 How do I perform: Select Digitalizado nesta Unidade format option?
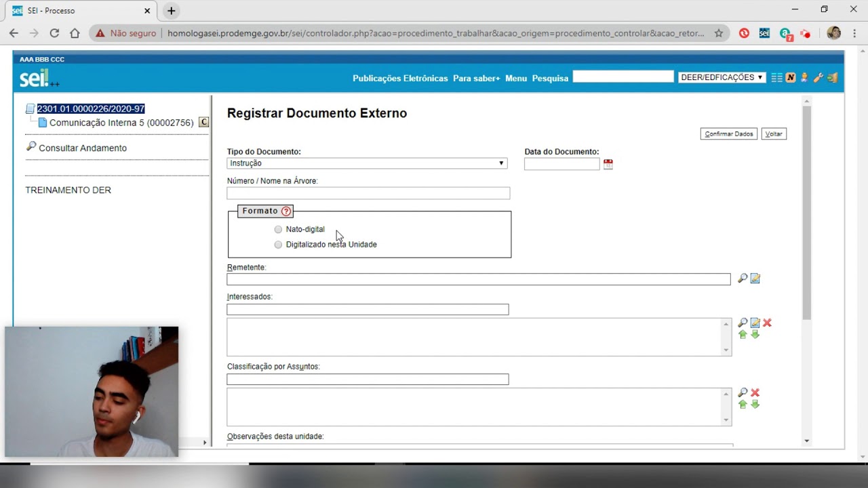tap(278, 245)
